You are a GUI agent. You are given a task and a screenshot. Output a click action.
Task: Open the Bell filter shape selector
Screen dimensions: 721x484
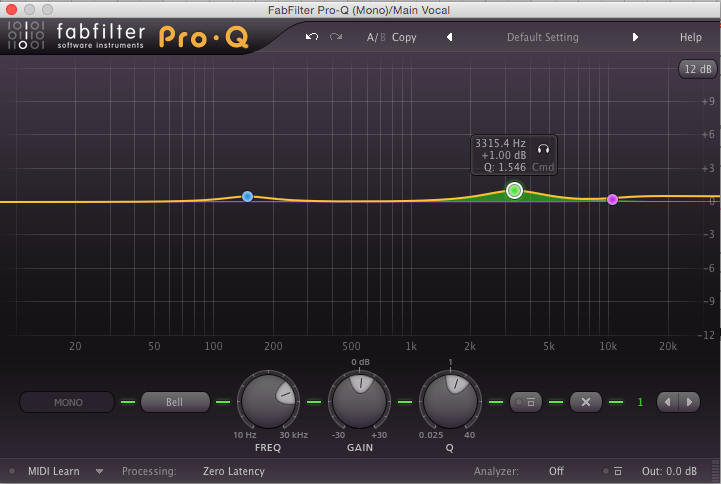point(175,402)
